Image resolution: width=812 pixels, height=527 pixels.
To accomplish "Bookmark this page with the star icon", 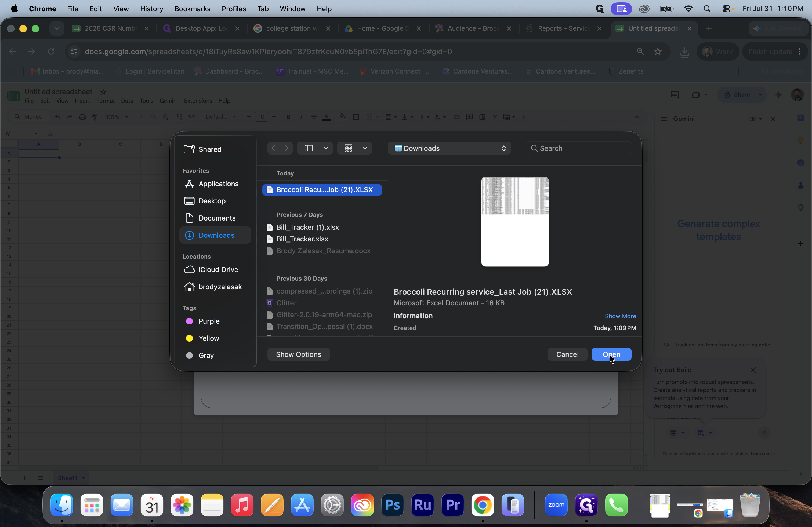I will (x=658, y=52).
